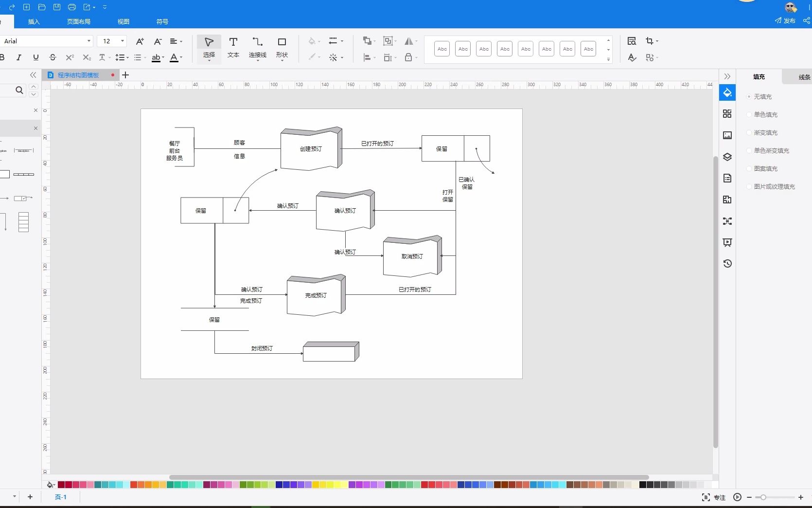Click the vertical canvas scrollbar
This screenshot has height=508, width=812.
[715, 302]
